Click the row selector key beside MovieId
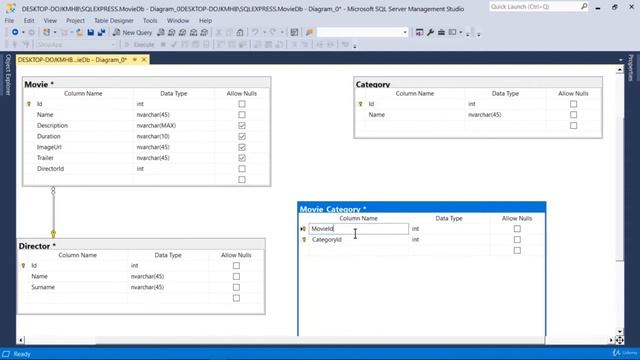 (x=303, y=229)
